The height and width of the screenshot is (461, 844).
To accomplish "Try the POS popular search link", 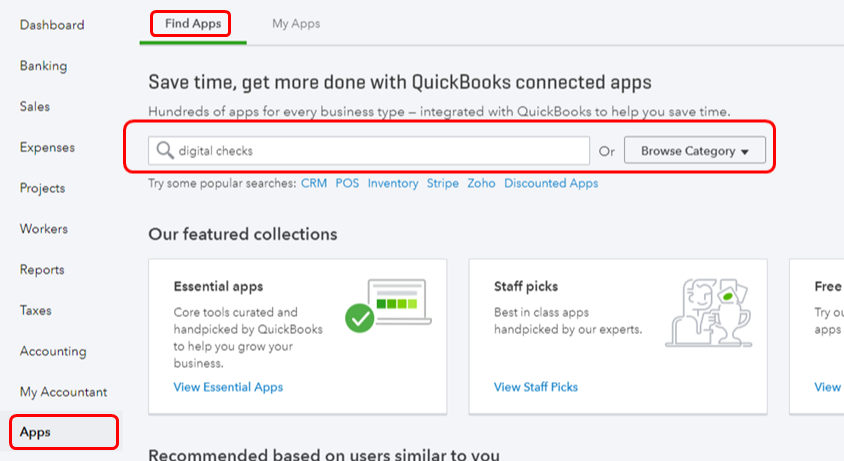I will (347, 183).
